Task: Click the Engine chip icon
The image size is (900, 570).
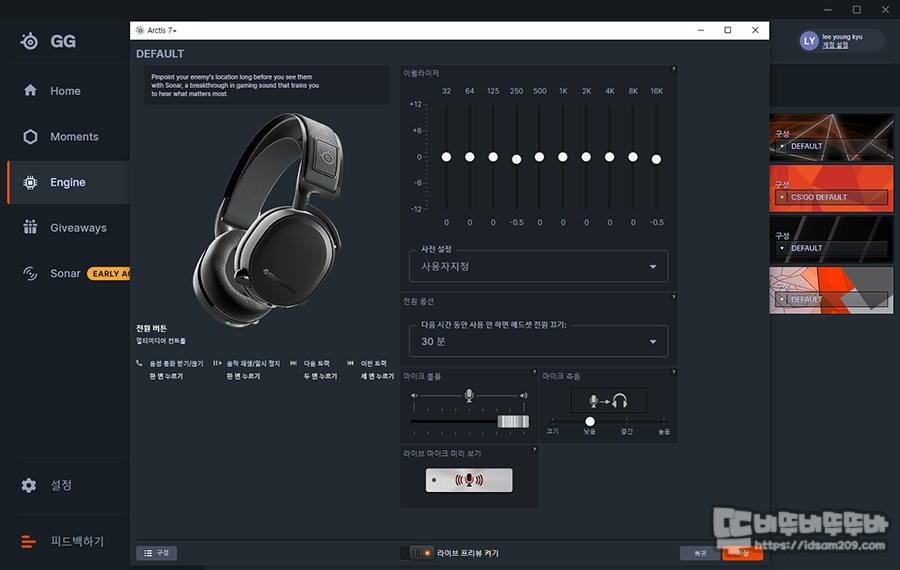Action: pos(30,182)
